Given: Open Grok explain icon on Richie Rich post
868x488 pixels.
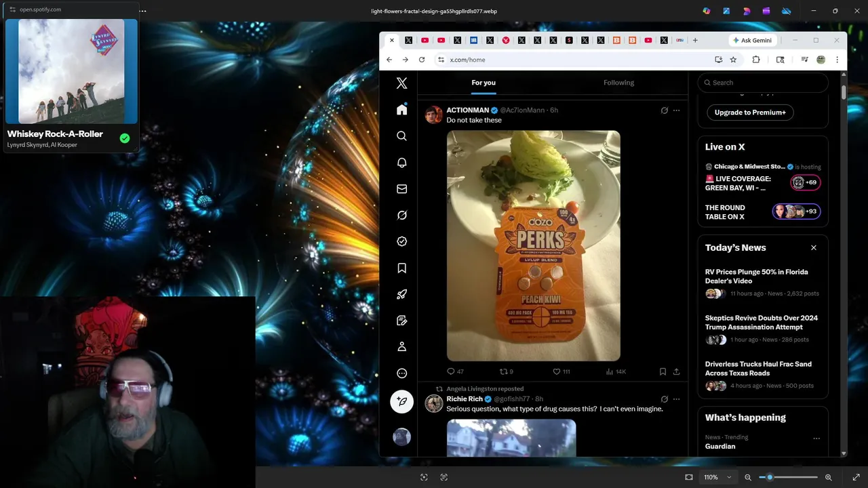Looking at the screenshot, I should click(x=664, y=399).
